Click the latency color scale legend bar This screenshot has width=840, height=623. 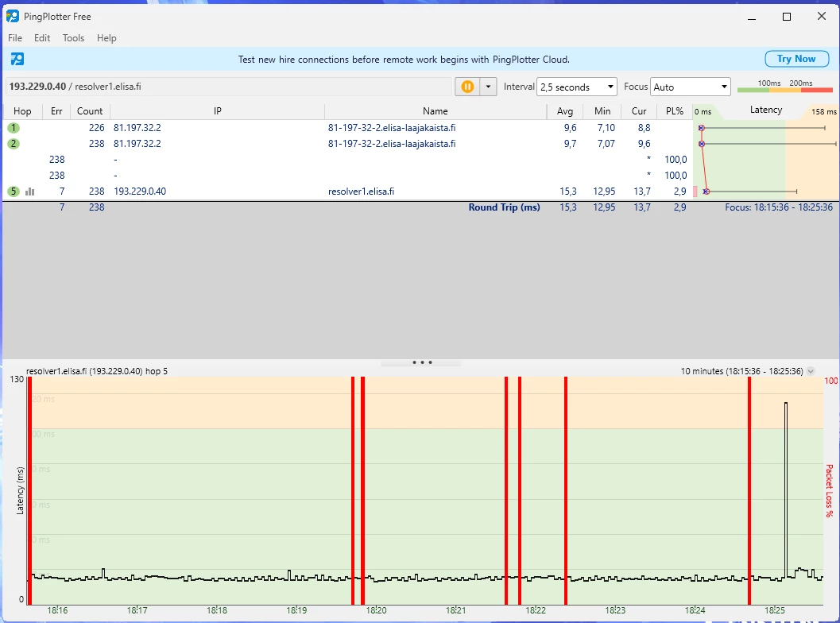[784, 90]
